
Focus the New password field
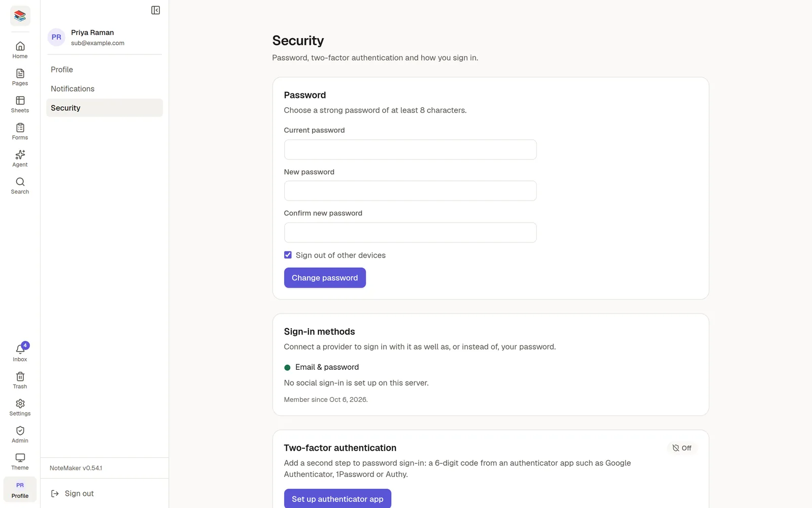pos(410,191)
